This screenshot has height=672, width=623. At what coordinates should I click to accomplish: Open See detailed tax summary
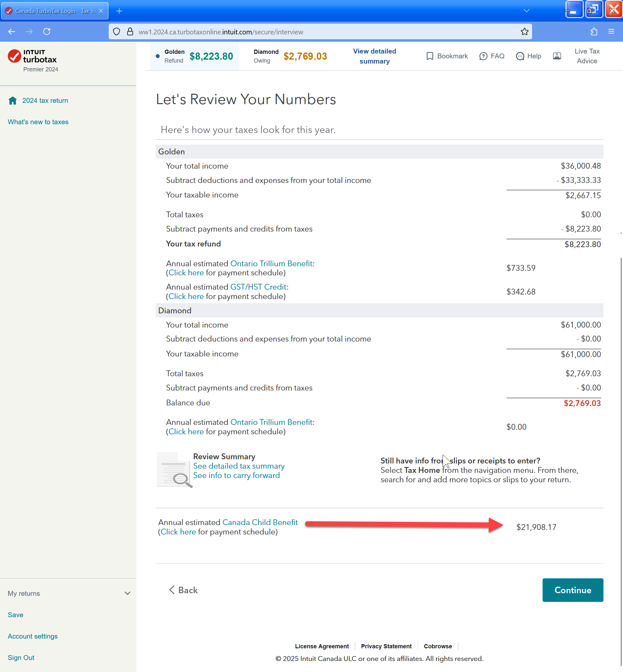[239, 466]
